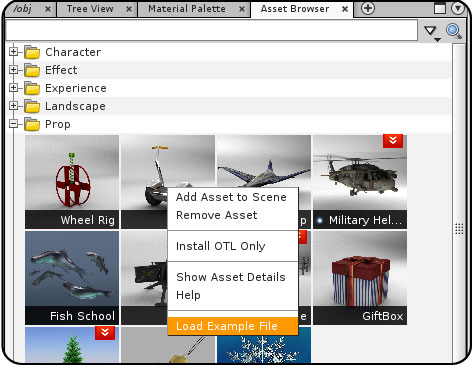Image resolution: width=475 pixels, height=365 pixels.
Task: Click the red download badge on tree thumbnail
Action: click(x=105, y=333)
